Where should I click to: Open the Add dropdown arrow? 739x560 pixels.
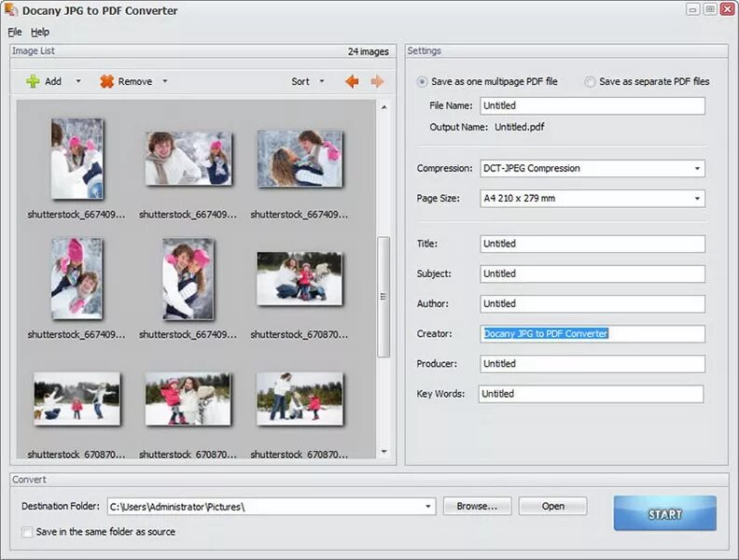pos(78,81)
